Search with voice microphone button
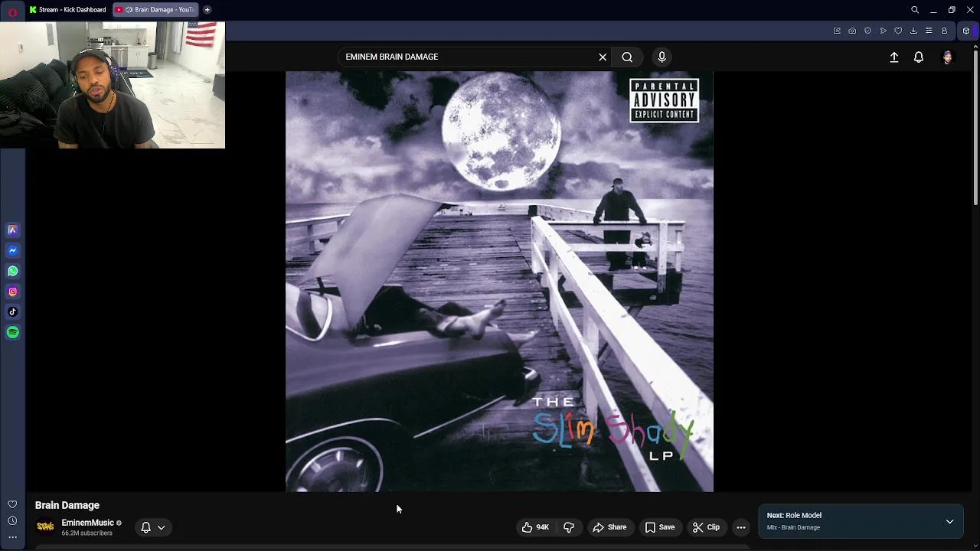 [662, 57]
